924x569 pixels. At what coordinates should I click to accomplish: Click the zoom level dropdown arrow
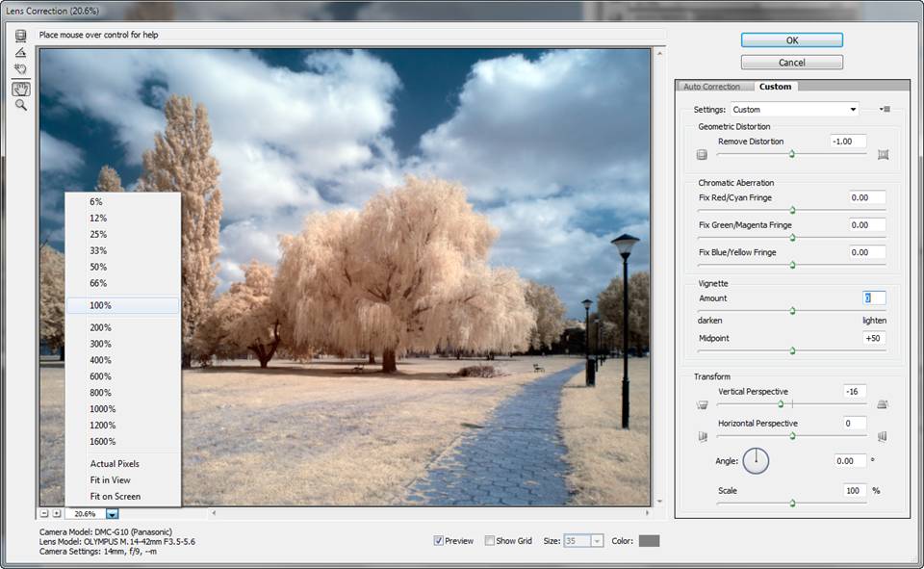113,515
